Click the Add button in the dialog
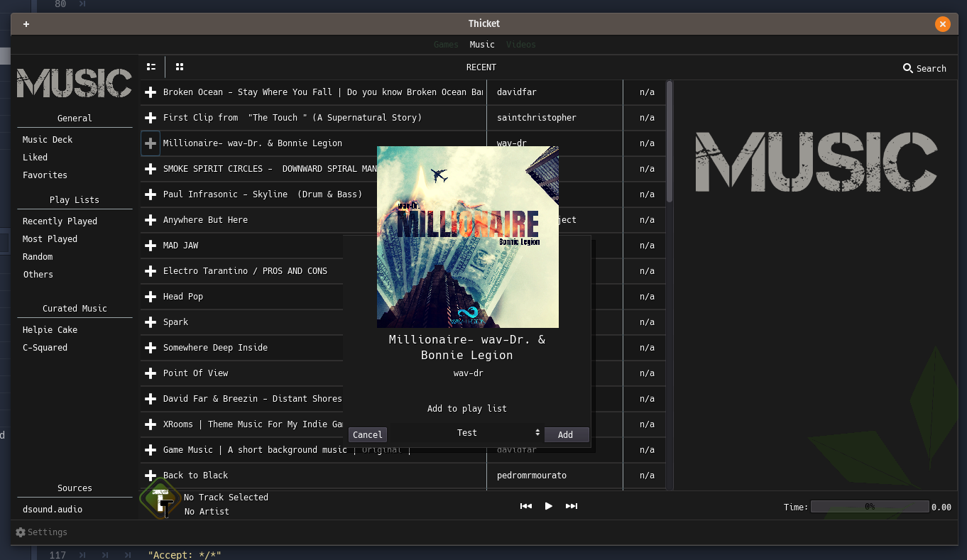967x560 pixels. coord(567,434)
